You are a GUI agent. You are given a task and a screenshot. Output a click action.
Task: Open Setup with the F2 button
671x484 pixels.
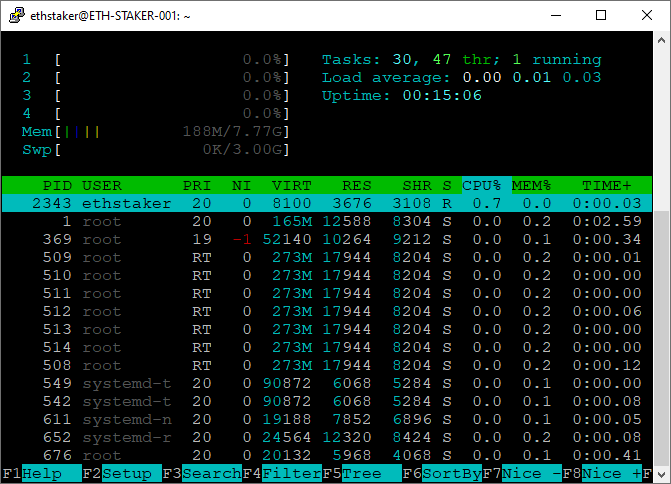tap(122, 474)
